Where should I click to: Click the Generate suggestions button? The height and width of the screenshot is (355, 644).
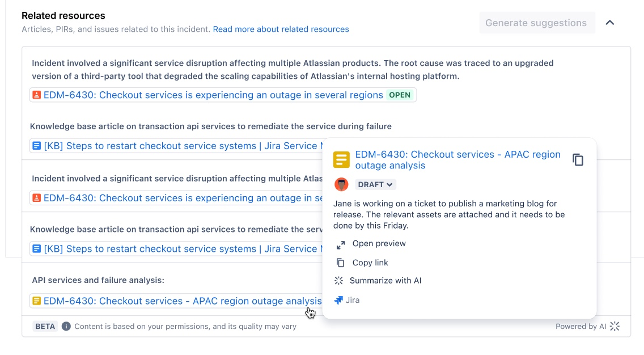tap(536, 23)
